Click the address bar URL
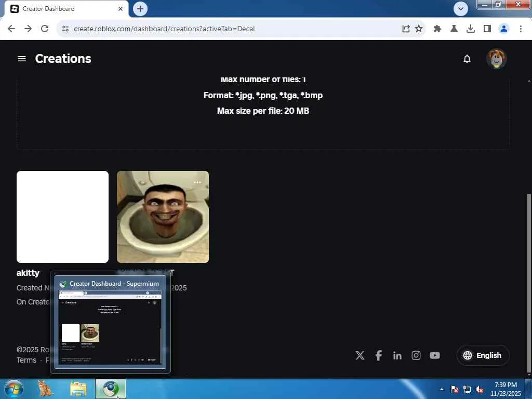 (164, 29)
